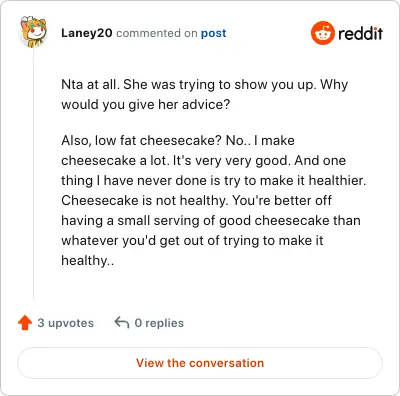Viewport: 400px width, 396px height.
Task: Click the vertical comment thread line
Action: coord(33,173)
